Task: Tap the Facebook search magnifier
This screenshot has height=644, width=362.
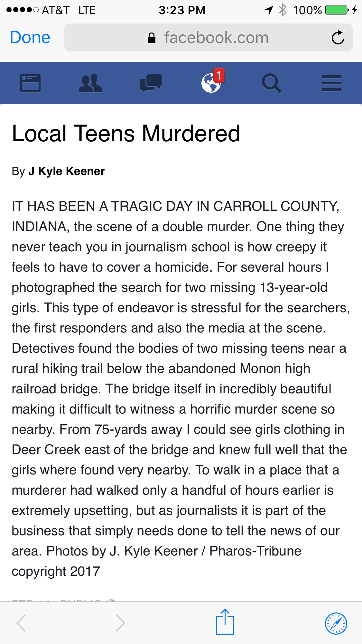Action: tap(271, 83)
